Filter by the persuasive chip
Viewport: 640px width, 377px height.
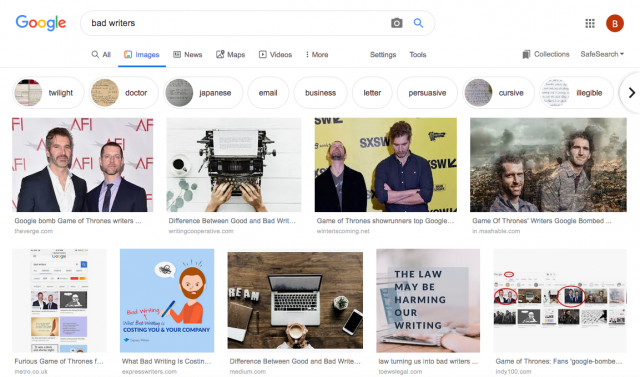427,93
